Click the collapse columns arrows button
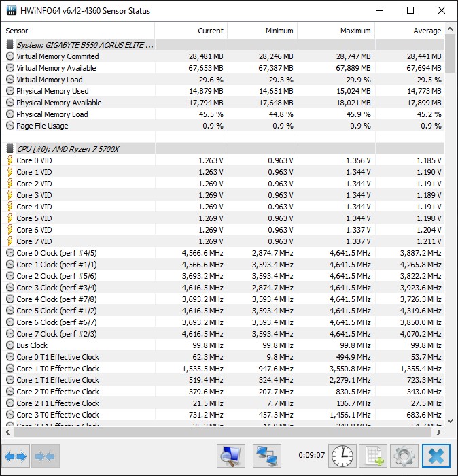 tap(46, 456)
